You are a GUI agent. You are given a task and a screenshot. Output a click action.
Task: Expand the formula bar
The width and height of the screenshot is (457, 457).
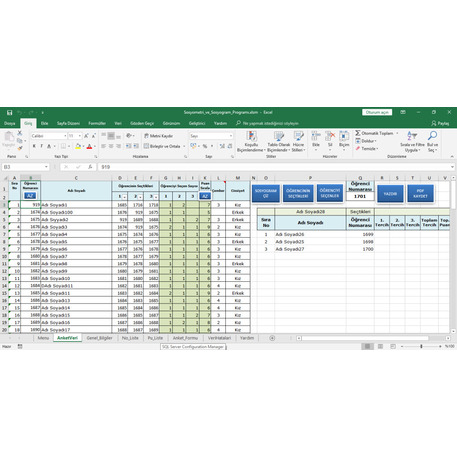pyautogui.click(x=452, y=167)
